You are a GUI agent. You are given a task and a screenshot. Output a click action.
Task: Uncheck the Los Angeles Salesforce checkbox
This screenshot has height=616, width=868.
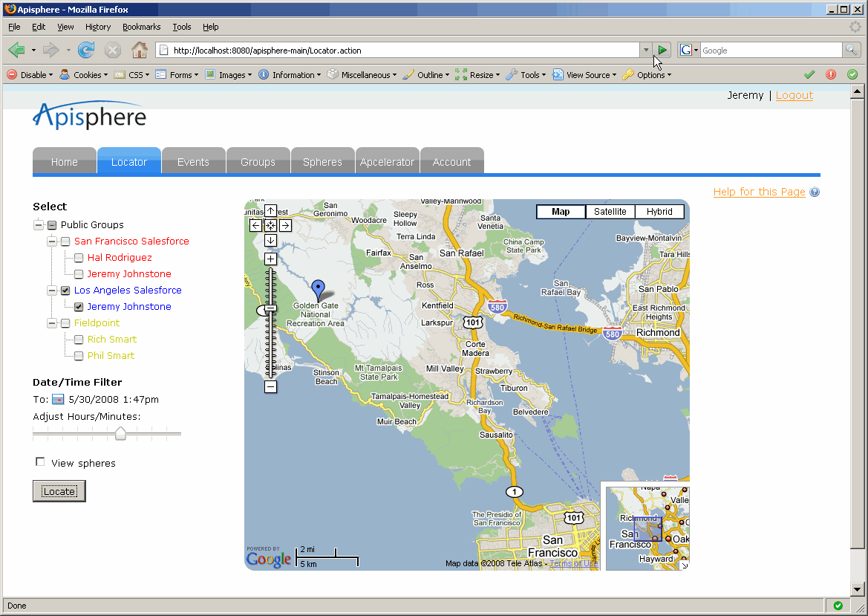click(65, 291)
